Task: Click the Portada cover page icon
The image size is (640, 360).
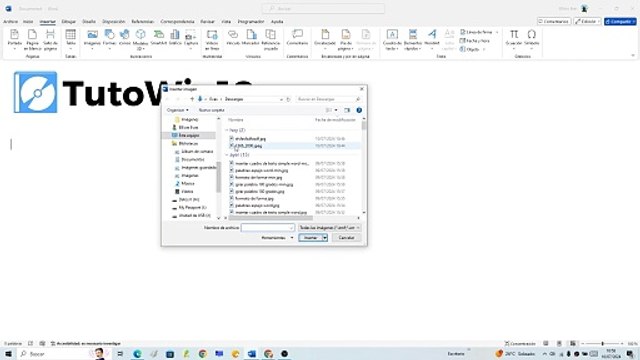Action: coord(15,35)
